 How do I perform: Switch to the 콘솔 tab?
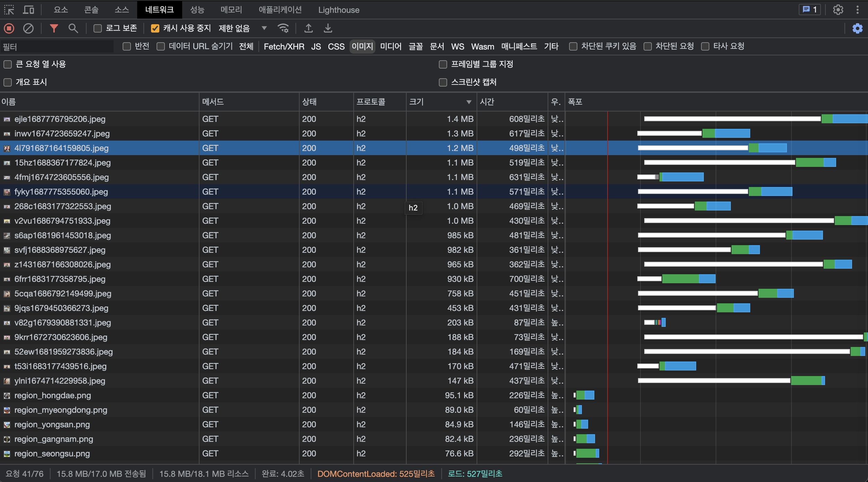91,10
